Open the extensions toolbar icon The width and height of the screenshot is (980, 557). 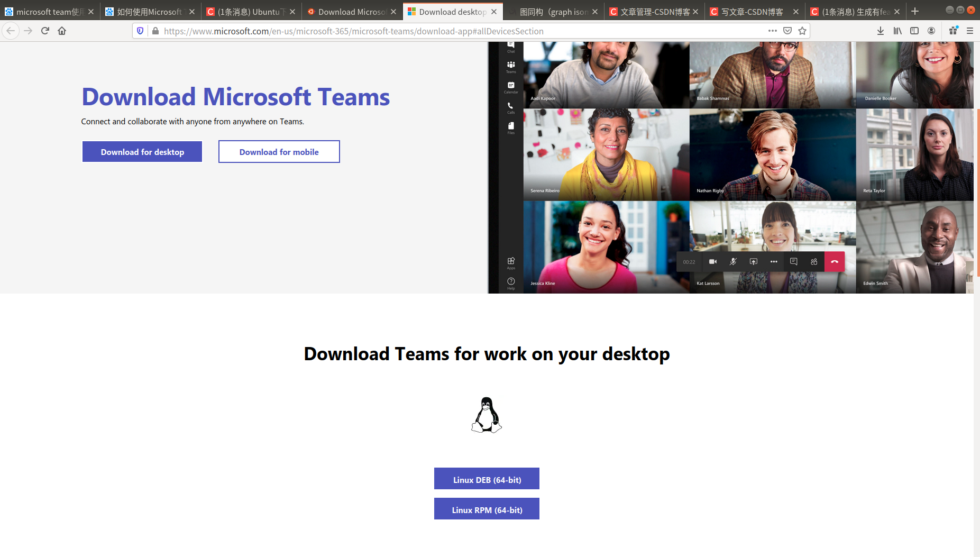pyautogui.click(x=954, y=31)
